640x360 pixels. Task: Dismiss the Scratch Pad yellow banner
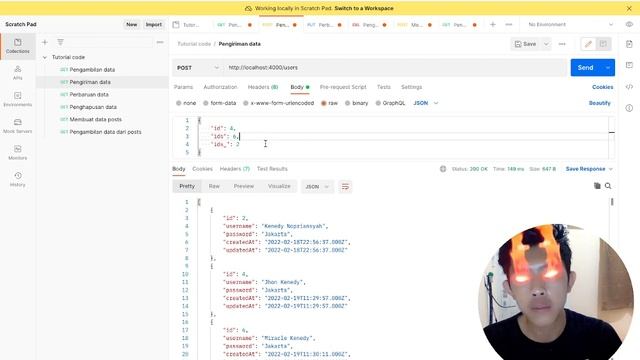629,8
